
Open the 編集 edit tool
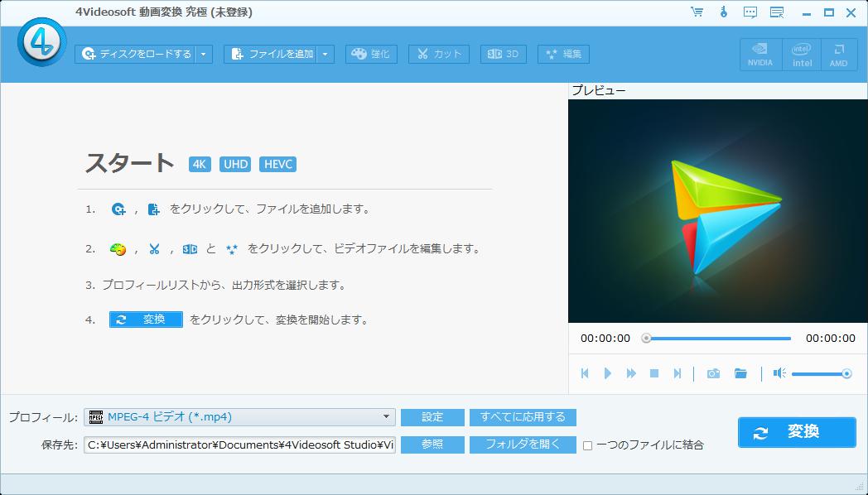(x=563, y=54)
